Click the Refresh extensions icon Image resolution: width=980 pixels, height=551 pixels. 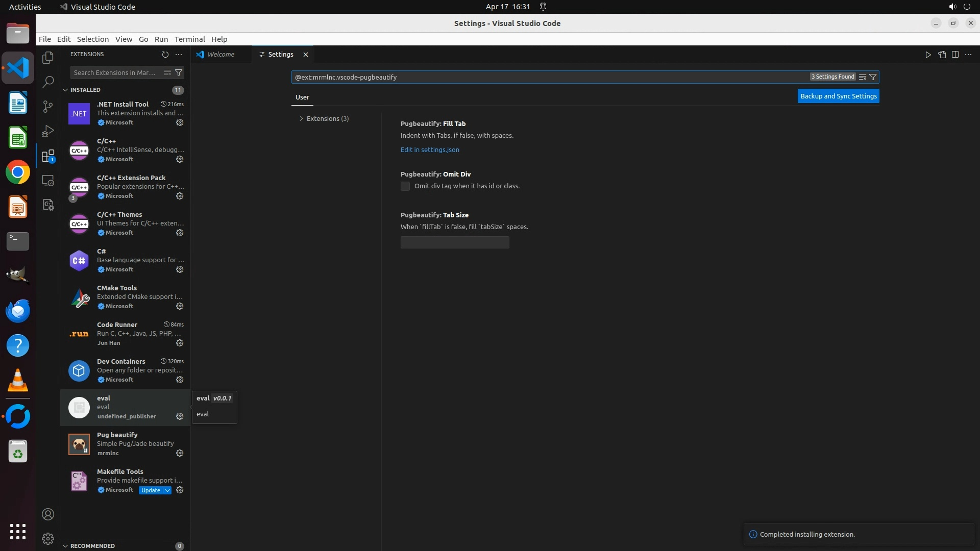[x=165, y=54]
